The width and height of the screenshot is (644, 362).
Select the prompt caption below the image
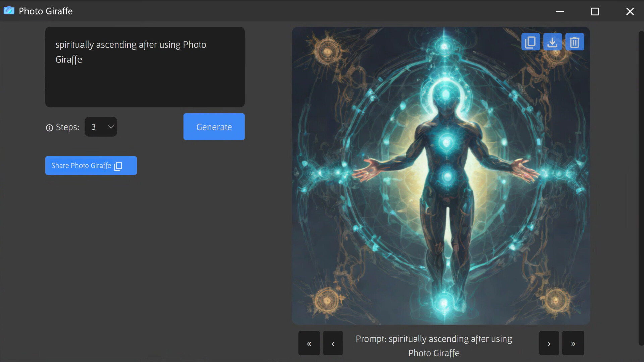point(433,345)
